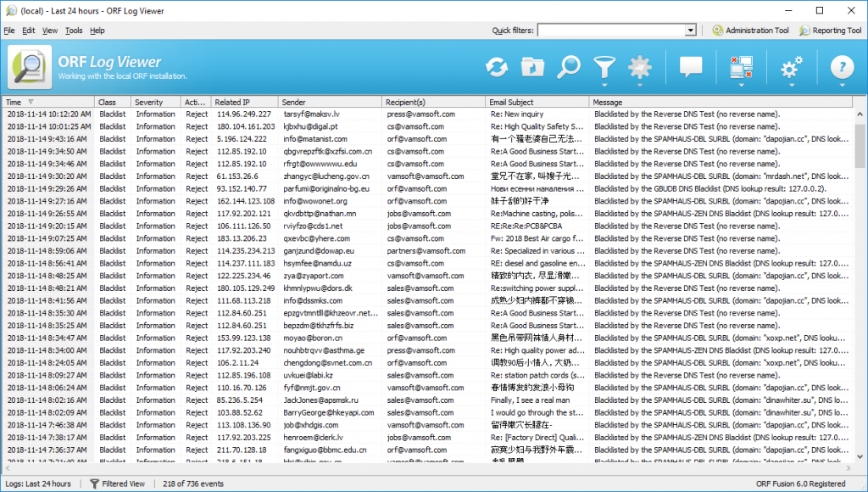Click sender parfumi@originalno-bg.eu
Image resolution: width=868 pixels, height=492 pixels.
point(326,189)
